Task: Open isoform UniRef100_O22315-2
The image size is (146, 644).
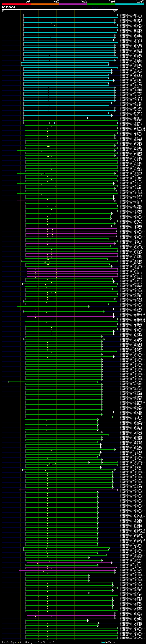Action: click(x=132, y=314)
